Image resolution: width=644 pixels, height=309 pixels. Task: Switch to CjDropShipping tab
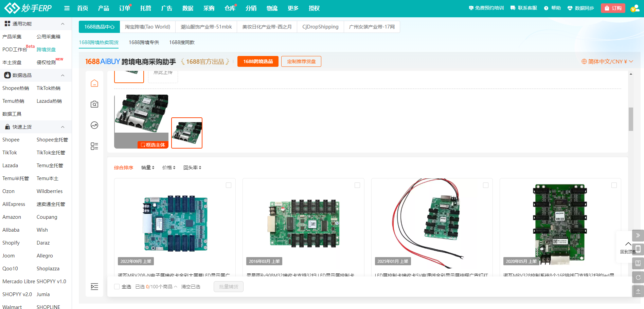point(320,27)
